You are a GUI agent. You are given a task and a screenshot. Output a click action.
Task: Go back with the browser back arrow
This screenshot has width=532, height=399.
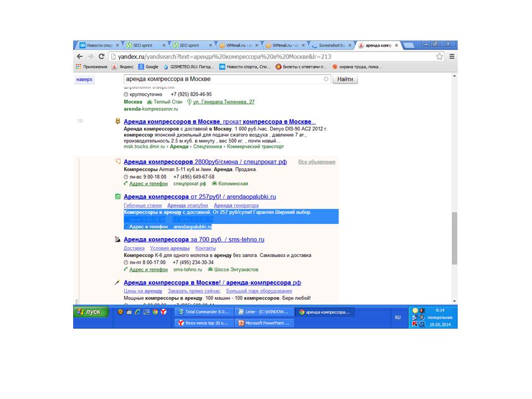coord(79,57)
